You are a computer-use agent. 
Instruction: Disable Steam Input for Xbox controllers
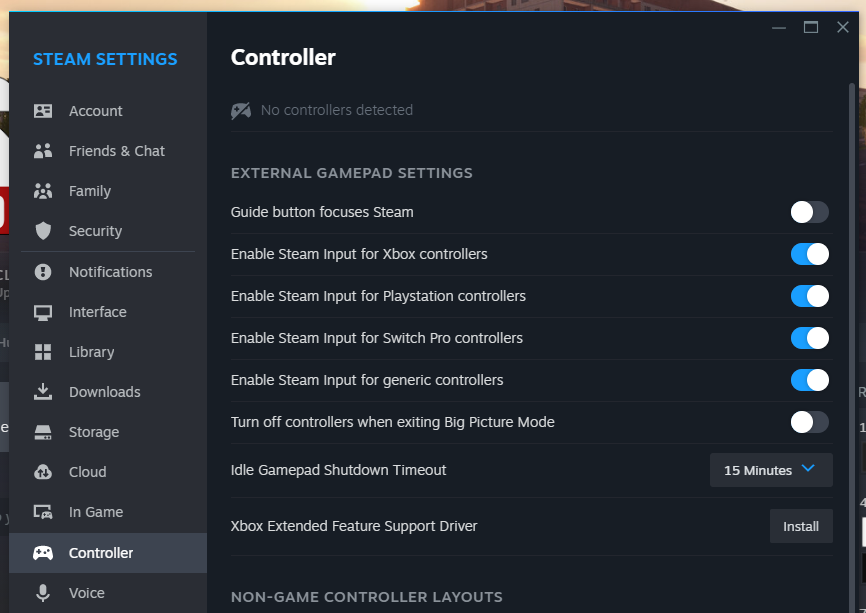809,254
